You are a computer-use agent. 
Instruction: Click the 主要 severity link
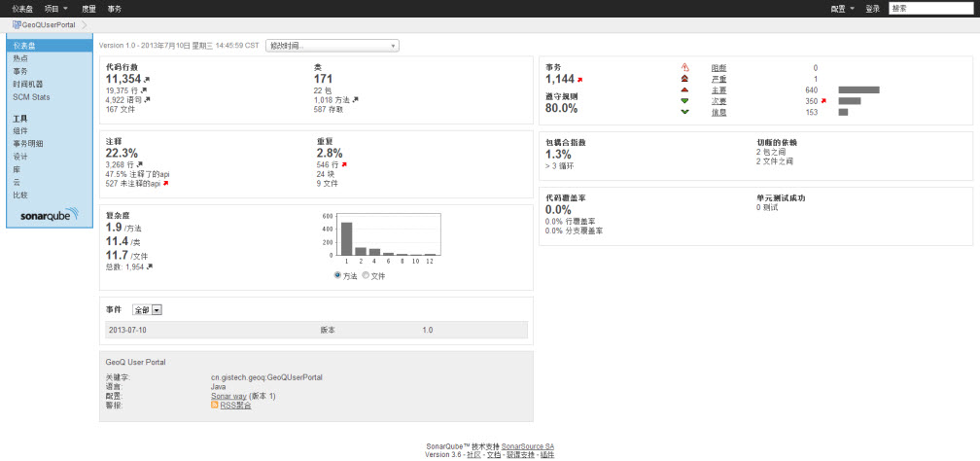[x=718, y=90]
